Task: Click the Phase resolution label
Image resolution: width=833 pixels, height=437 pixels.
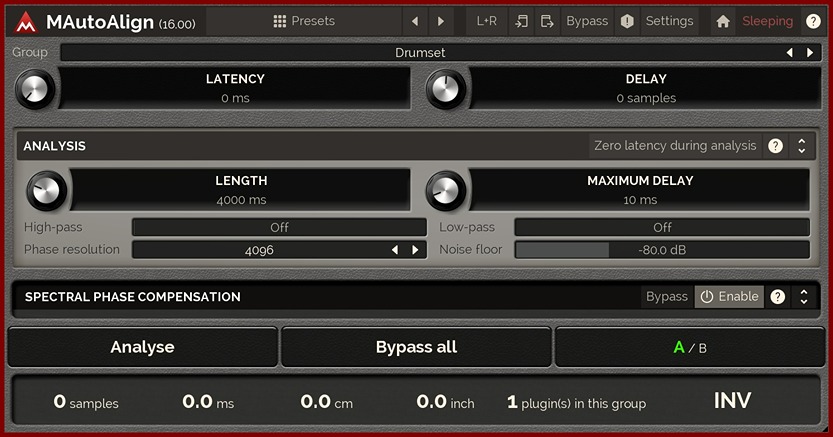Action: tap(72, 250)
